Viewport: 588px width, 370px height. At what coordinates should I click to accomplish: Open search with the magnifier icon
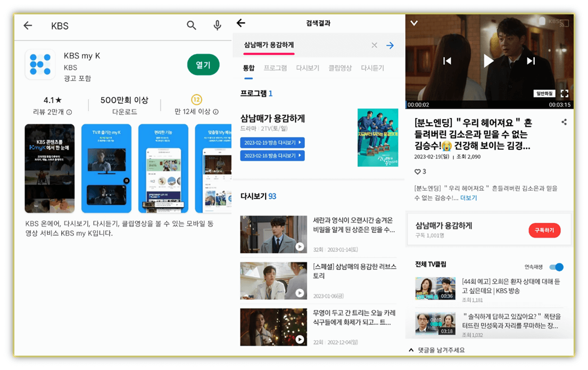[191, 26]
